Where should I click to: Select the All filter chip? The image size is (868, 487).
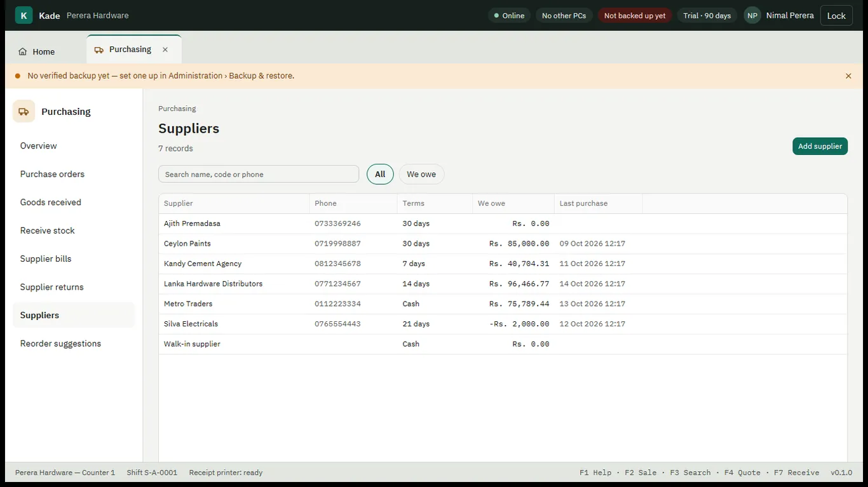[380, 174]
